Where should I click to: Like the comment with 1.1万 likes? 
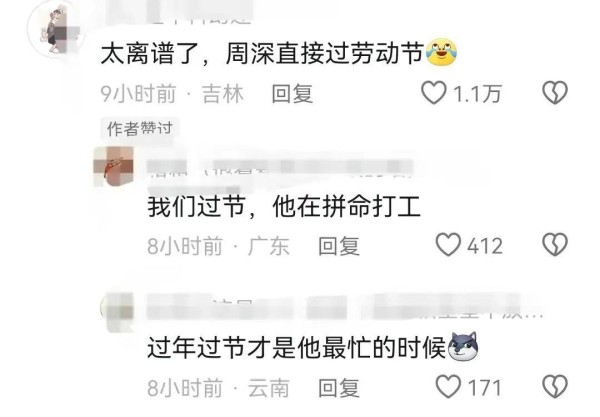pyautogui.click(x=434, y=93)
